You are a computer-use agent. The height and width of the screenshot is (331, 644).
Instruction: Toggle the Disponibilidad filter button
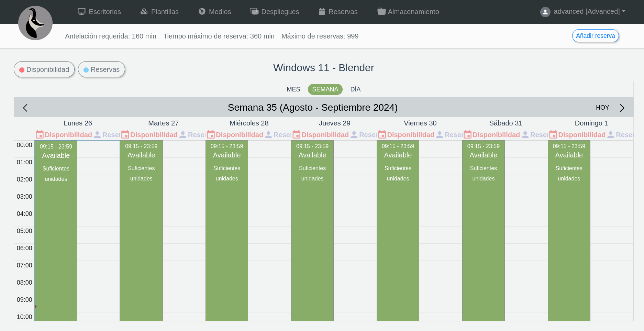[x=44, y=69]
